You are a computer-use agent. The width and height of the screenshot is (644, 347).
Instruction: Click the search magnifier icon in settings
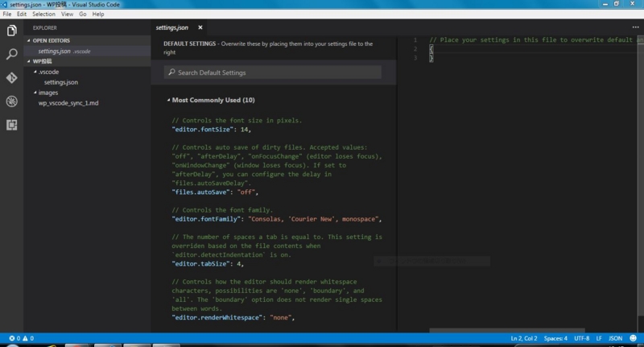coord(171,72)
